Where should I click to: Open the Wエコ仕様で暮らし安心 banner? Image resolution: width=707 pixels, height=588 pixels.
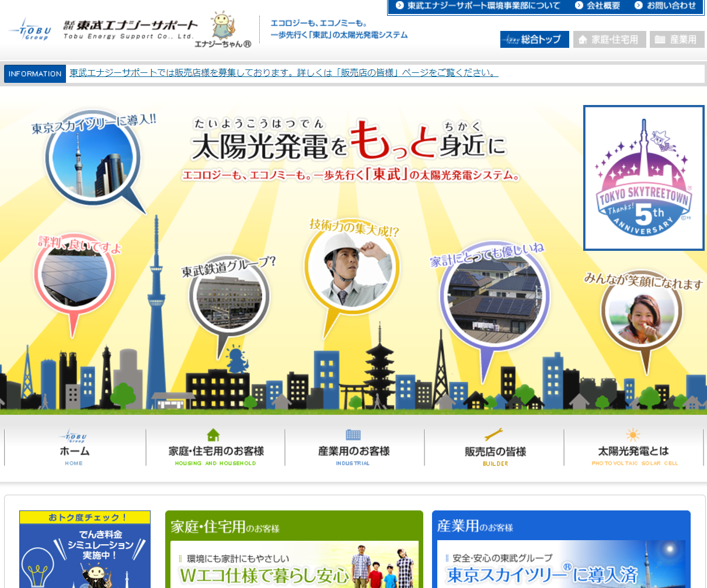[x=294, y=565]
